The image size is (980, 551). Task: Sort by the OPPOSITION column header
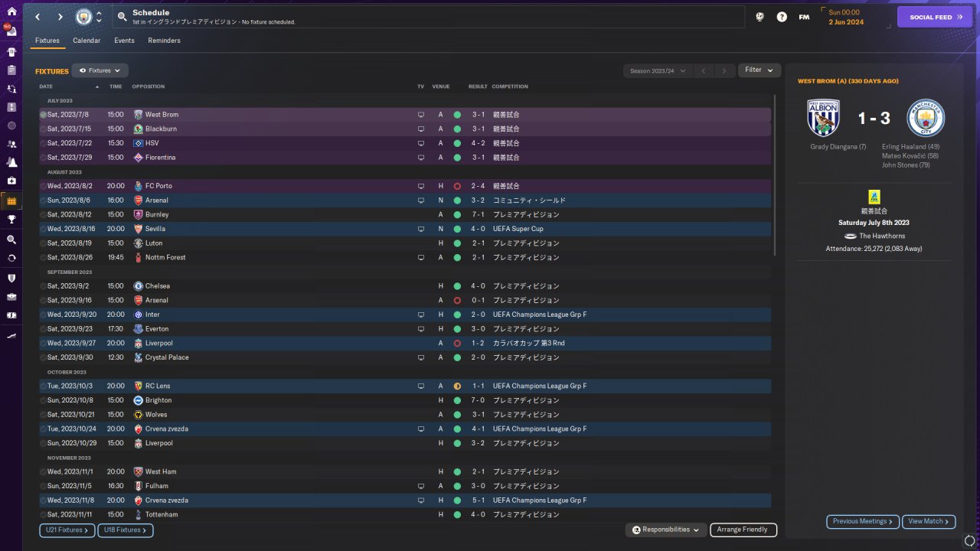click(148, 86)
